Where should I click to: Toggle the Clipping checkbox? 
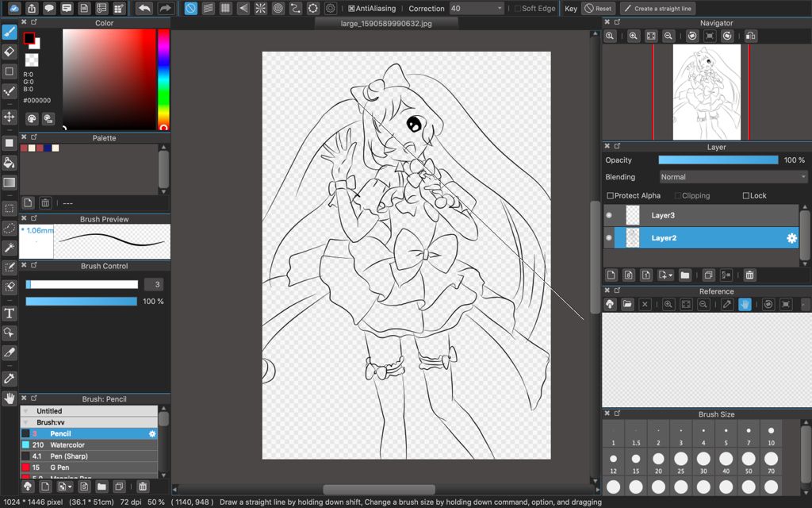[x=677, y=195]
